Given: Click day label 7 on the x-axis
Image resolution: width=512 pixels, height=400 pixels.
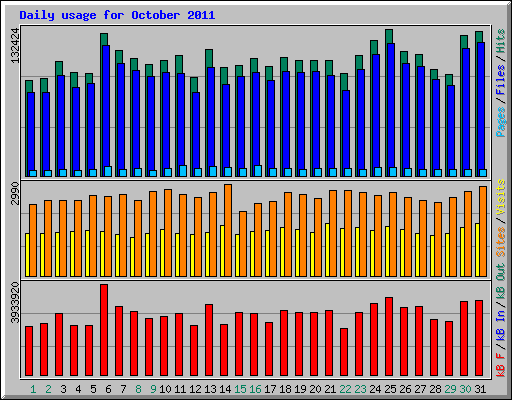Looking at the screenshot, I should tap(123, 389).
